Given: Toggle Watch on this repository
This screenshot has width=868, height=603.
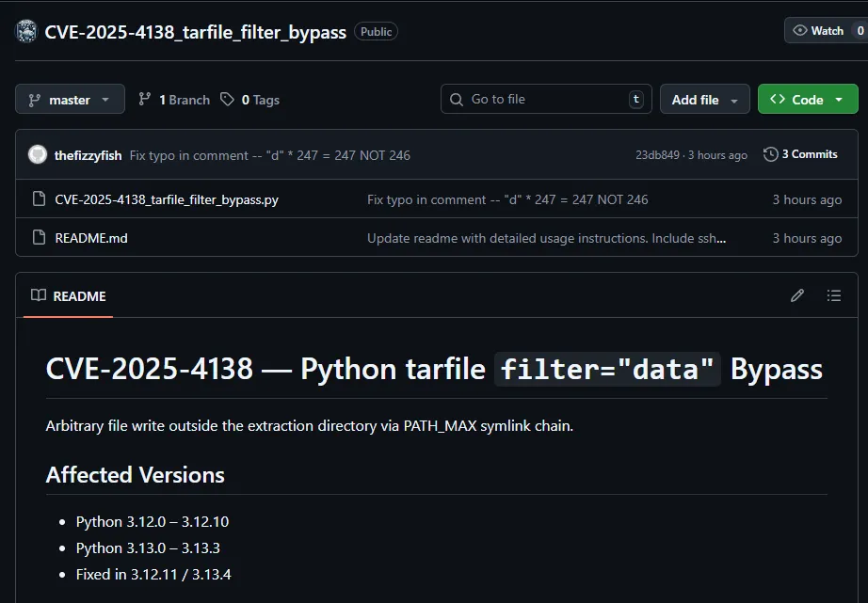Looking at the screenshot, I should coord(819,31).
